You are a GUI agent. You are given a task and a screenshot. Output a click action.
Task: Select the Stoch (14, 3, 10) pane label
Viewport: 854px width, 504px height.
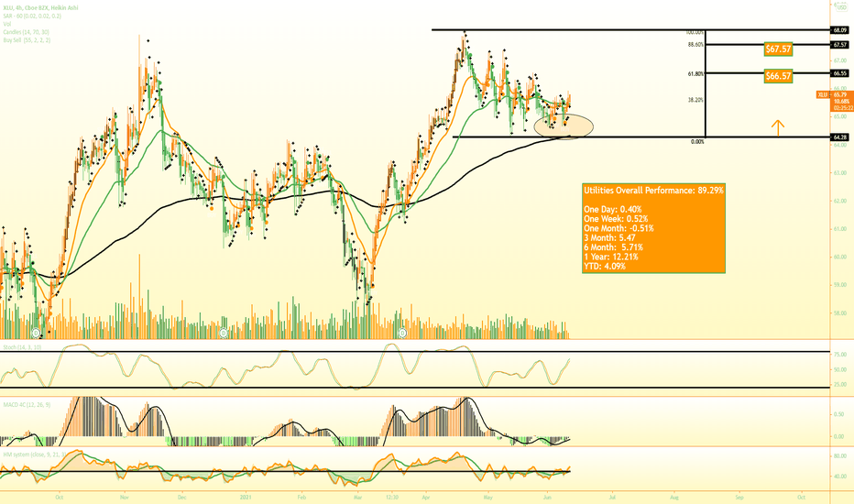tap(22, 347)
